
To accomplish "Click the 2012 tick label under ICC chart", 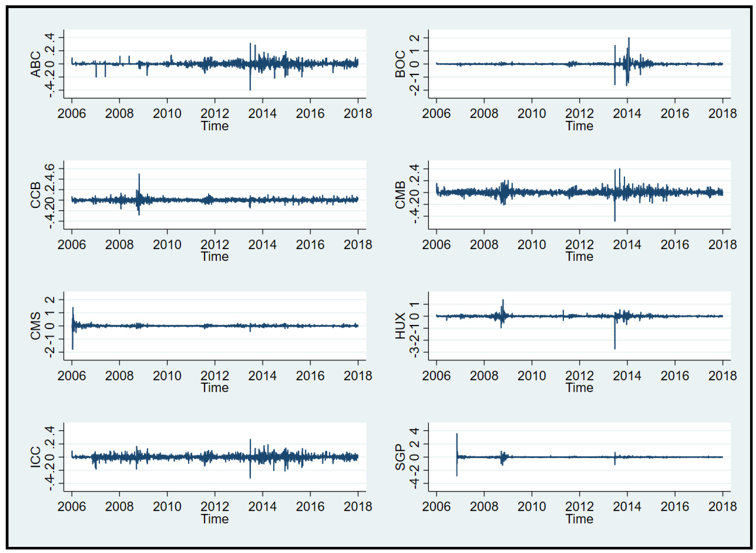I will click(x=215, y=507).
